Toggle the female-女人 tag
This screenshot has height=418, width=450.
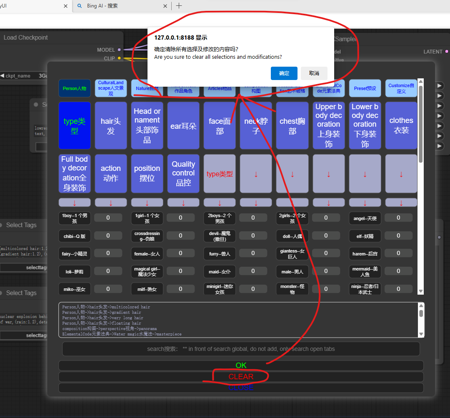tap(147, 254)
